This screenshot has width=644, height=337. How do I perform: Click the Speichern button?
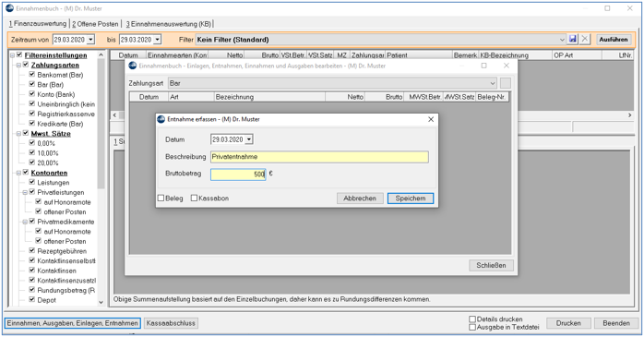coord(411,199)
